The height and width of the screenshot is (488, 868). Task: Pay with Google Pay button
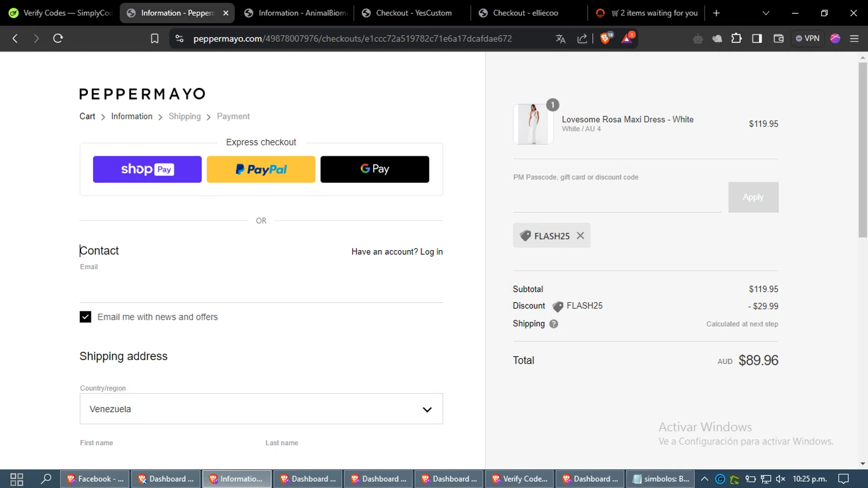tap(375, 169)
